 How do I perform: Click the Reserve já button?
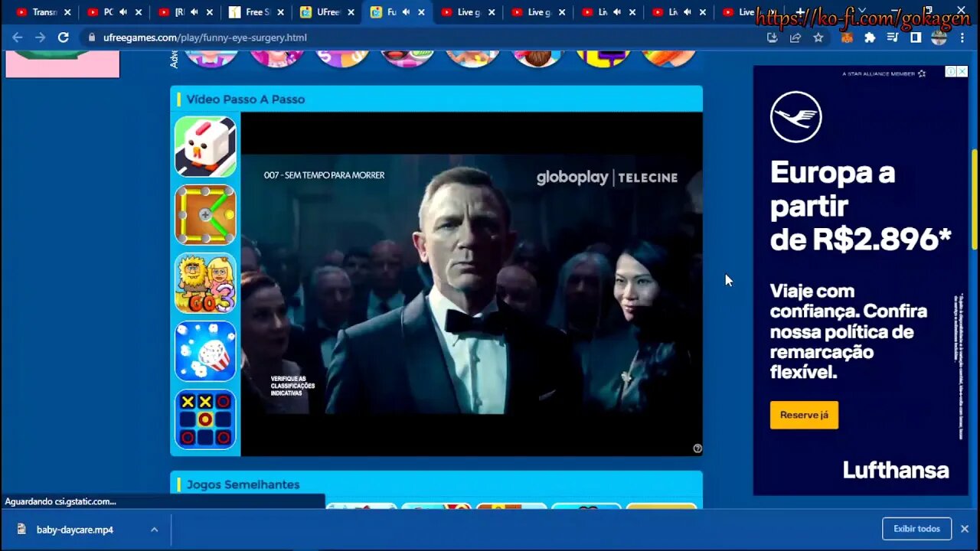(x=804, y=415)
